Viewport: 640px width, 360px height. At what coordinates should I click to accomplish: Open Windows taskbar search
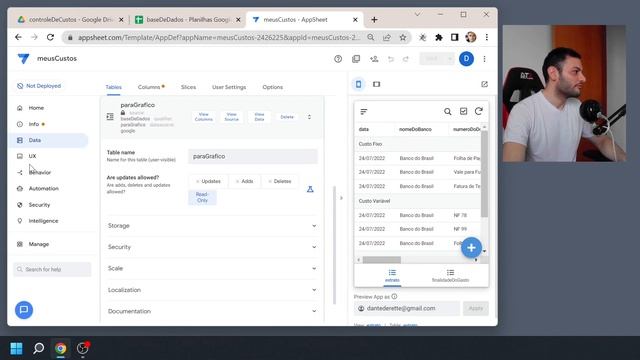click(38, 348)
